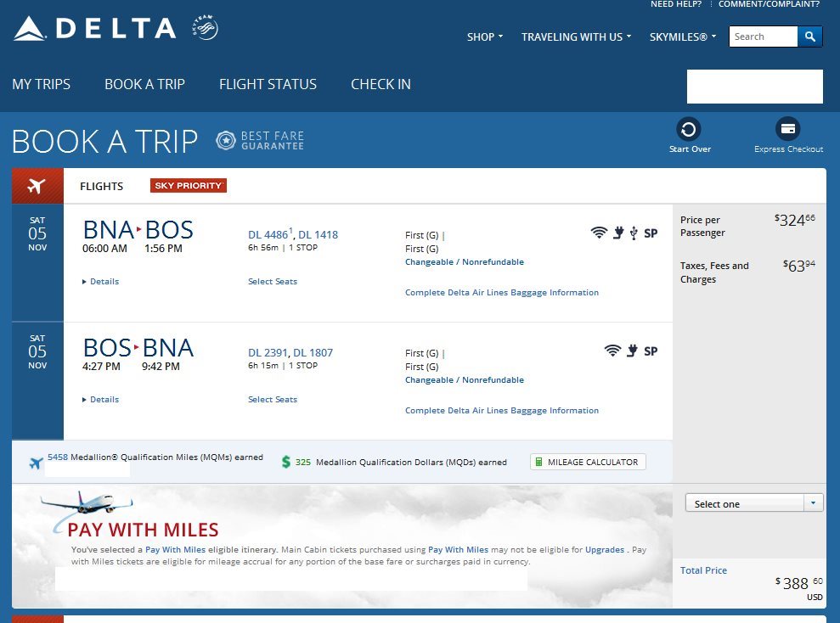Click the Best Fare Guarantee badge

[x=260, y=141]
